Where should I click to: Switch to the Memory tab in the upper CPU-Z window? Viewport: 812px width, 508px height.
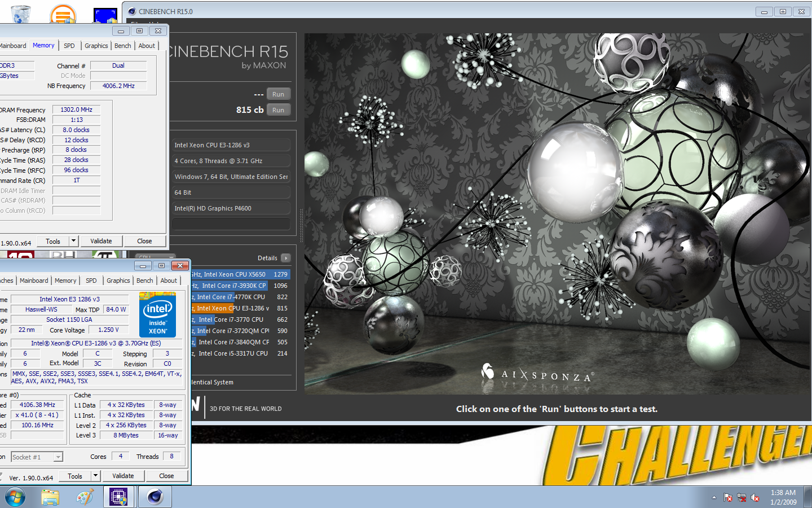click(43, 46)
